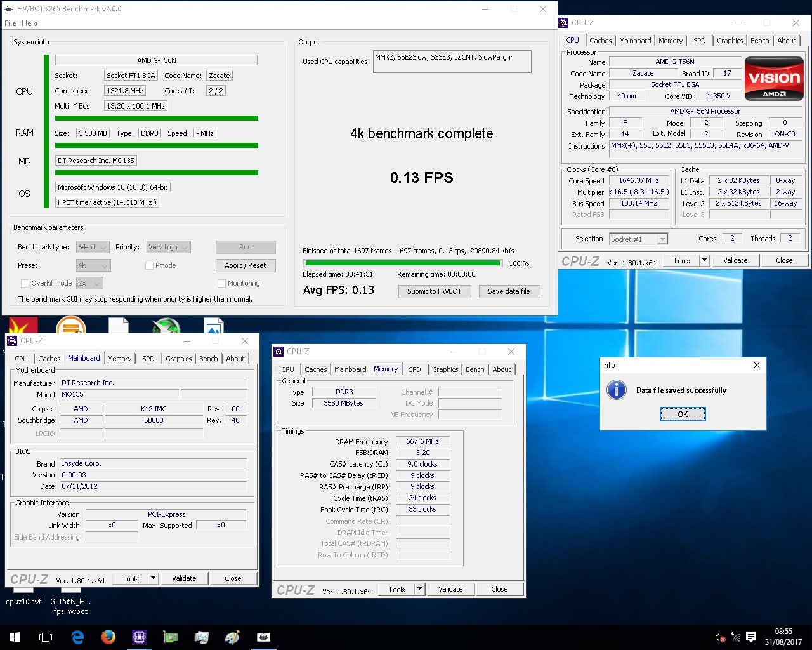The width and height of the screenshot is (812, 650).
Task: Open the green graphics card taskbar app
Action: pos(171,637)
